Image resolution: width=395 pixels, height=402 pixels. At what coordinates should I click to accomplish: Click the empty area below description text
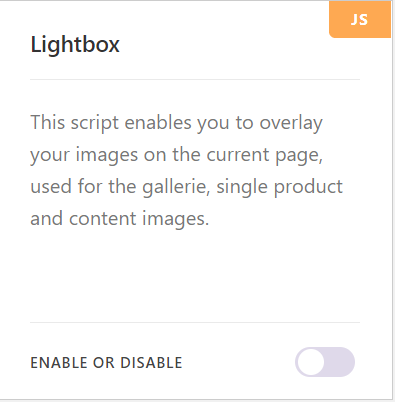(x=195, y=277)
